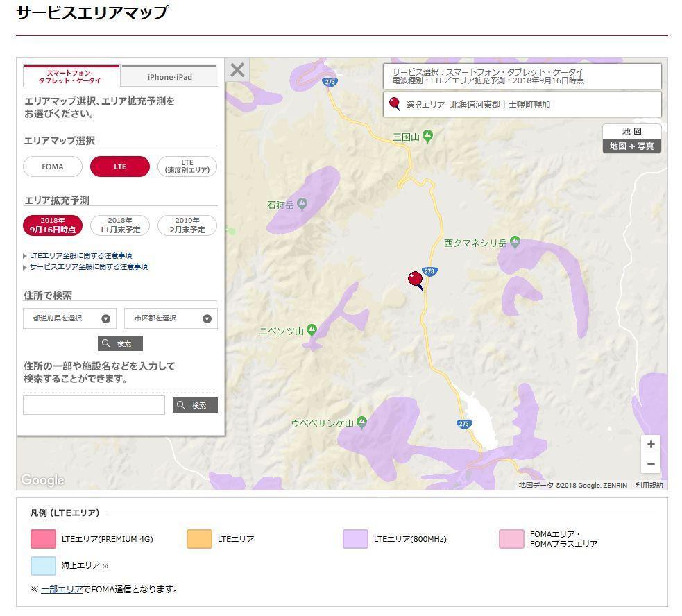Click the Google logo on the map
This screenshot has height=616, width=682.
tap(42, 480)
